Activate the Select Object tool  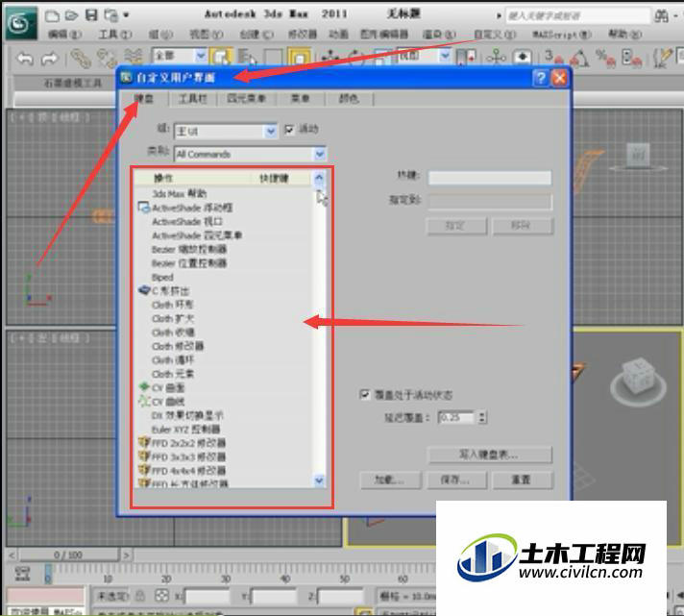(221, 57)
